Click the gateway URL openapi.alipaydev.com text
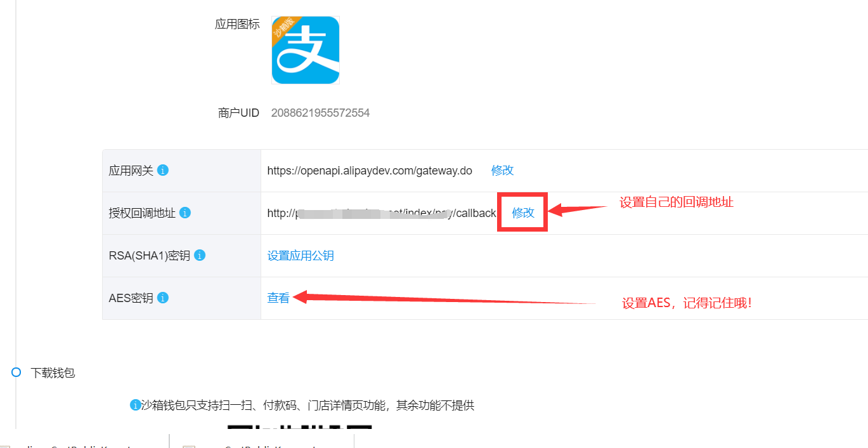868x448 pixels. click(x=370, y=171)
